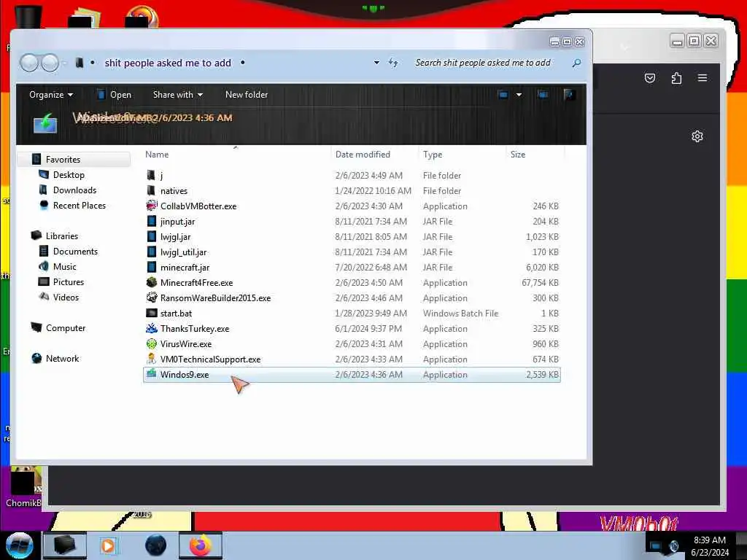This screenshot has height=560, width=747.
Task: Click the settings gear in Firefox window
Action: (697, 136)
